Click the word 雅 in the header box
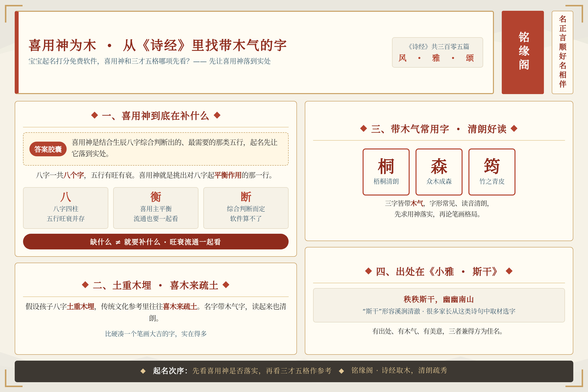This screenshot has height=392, width=588. [x=436, y=58]
